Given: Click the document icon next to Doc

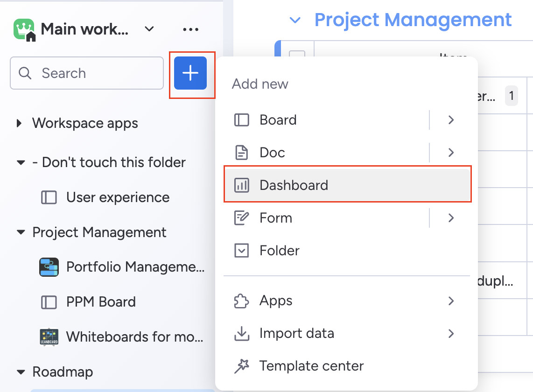Looking at the screenshot, I should click(x=241, y=152).
